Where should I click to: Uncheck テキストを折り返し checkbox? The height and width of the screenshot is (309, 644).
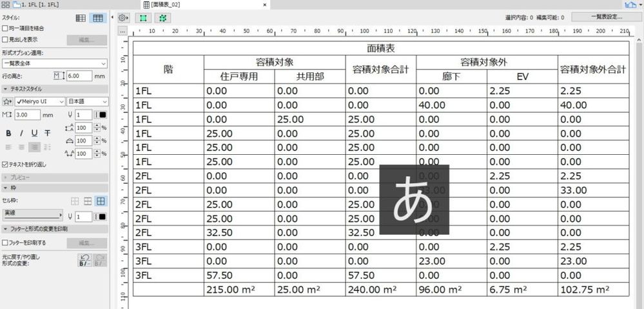tap(5, 164)
